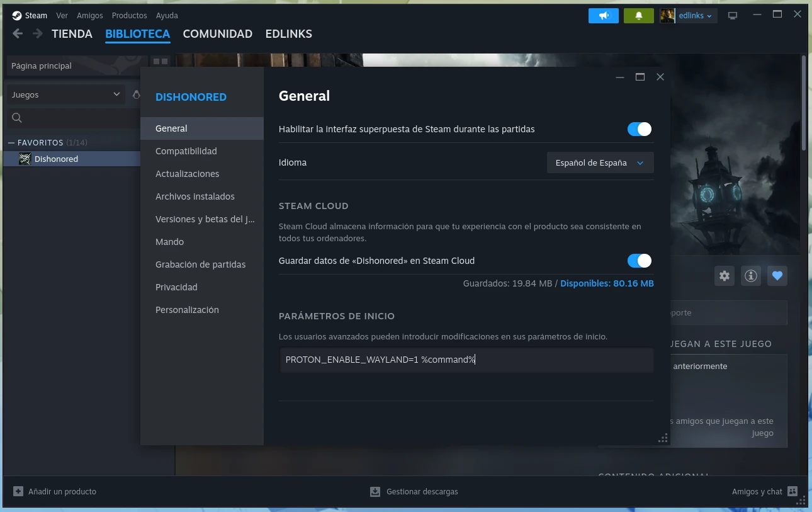The image size is (812, 512).
Task: Open the Ver menu
Action: pyautogui.click(x=62, y=16)
